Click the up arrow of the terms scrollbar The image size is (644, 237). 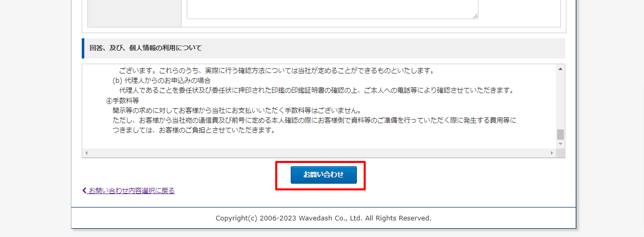click(x=560, y=69)
